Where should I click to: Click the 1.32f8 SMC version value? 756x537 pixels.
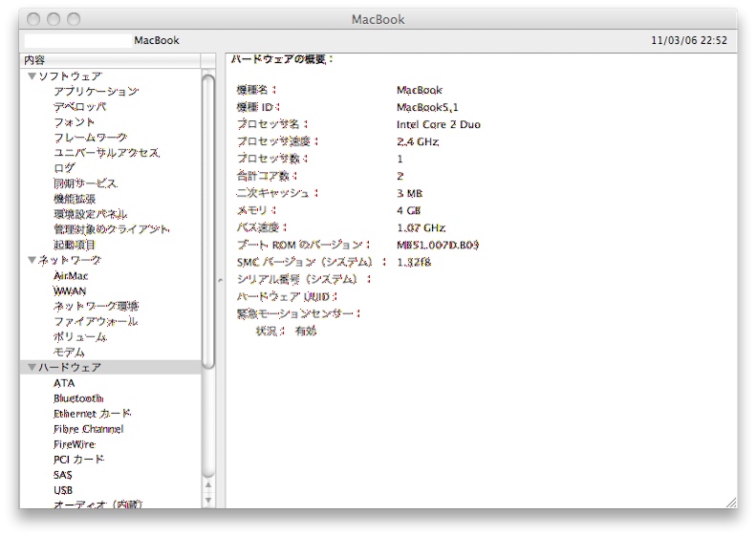click(414, 262)
